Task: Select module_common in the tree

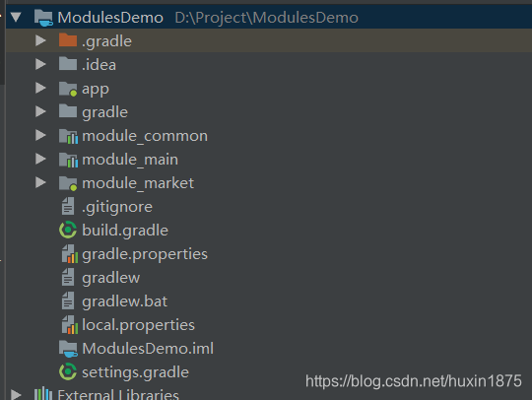Action: [145, 136]
